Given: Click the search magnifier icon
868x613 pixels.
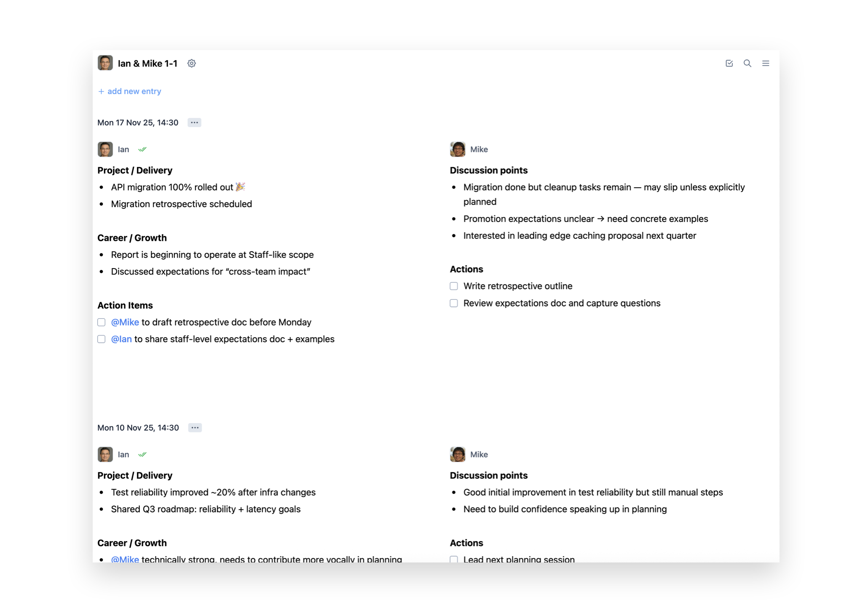Looking at the screenshot, I should click(747, 63).
